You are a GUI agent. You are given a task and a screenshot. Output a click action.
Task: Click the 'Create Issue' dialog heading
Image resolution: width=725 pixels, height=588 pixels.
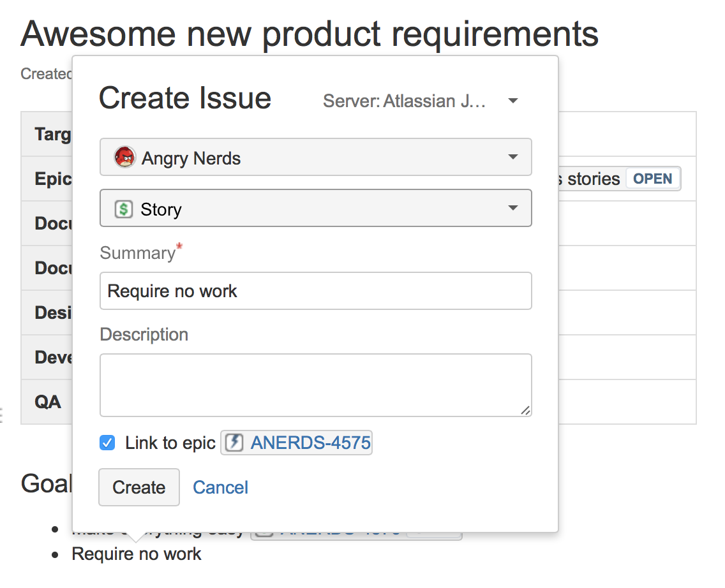(x=185, y=99)
